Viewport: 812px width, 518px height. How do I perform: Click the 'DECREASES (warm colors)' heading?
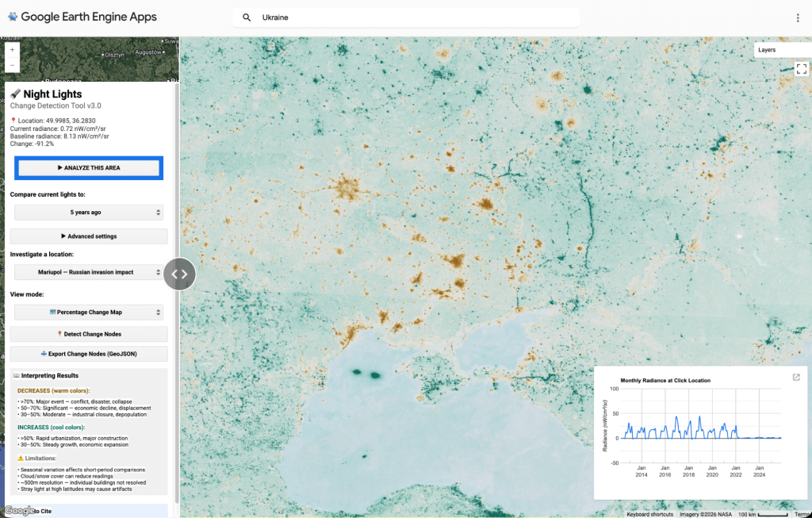pyautogui.click(x=53, y=390)
